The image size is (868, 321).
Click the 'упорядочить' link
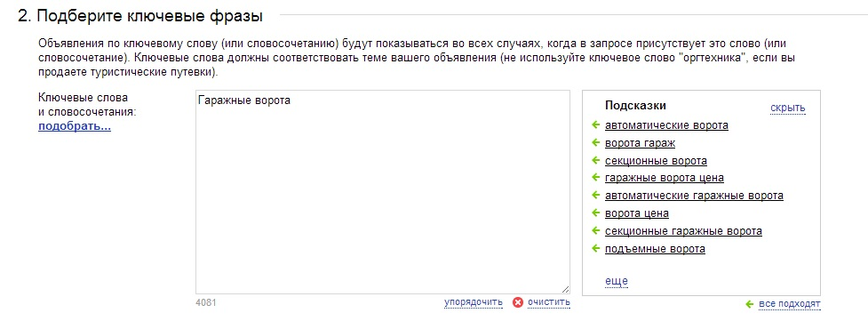click(x=474, y=302)
